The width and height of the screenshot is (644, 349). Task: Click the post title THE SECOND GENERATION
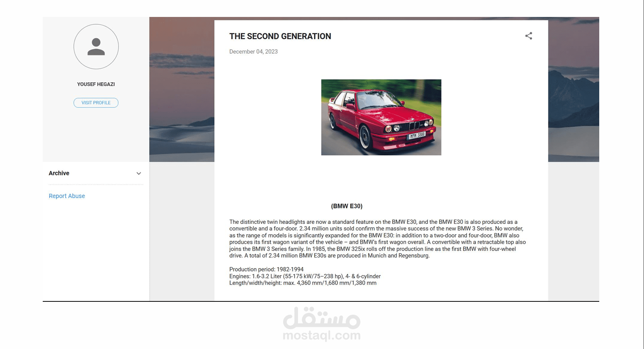280,36
